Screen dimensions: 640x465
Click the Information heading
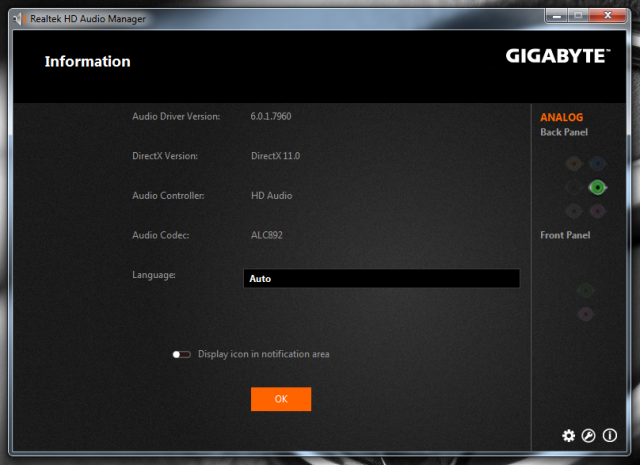tap(87, 61)
